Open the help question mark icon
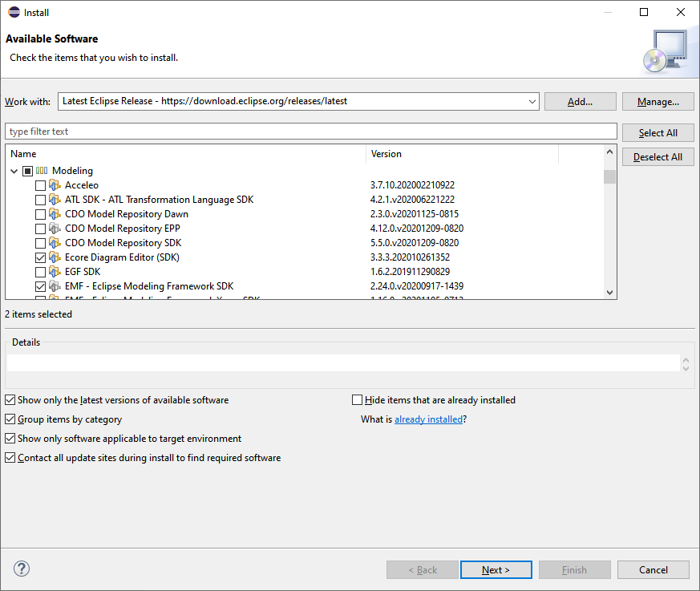This screenshot has width=700, height=591. [22, 569]
